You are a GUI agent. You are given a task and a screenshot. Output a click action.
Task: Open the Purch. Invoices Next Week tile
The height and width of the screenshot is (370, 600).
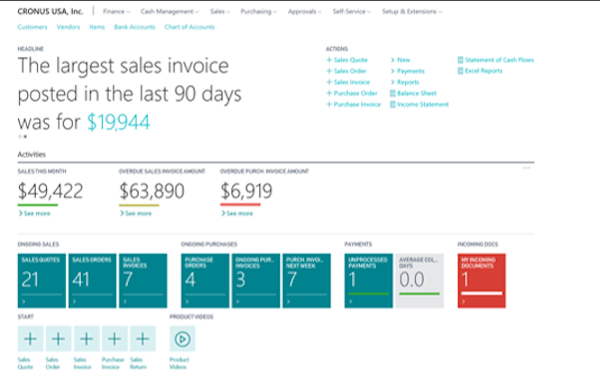(307, 280)
